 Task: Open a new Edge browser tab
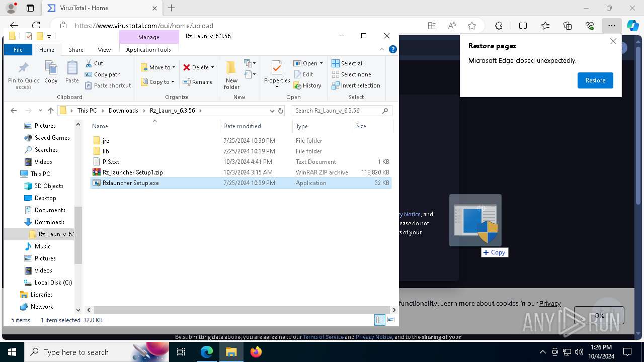(171, 8)
